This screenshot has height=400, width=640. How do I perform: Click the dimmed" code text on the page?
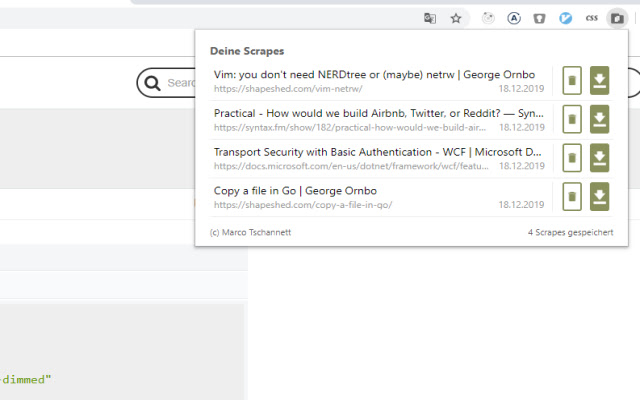pyautogui.click(x=26, y=380)
